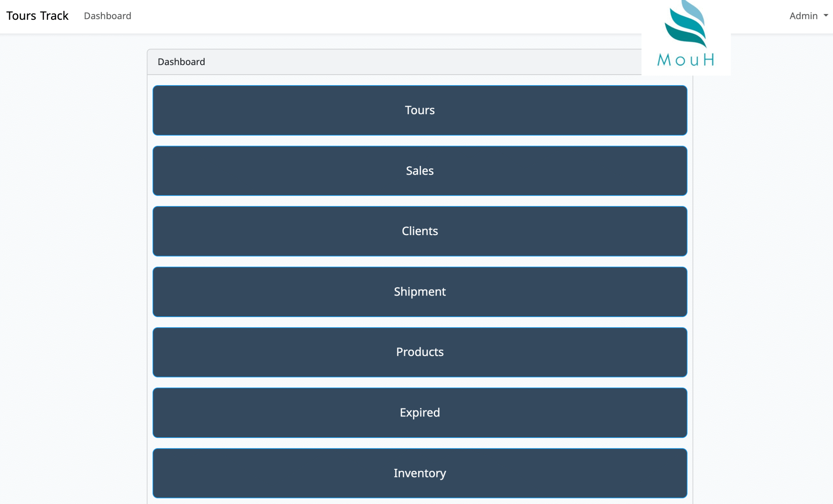Click the Shipment label text
Screen dimensions: 833x504
tap(419, 292)
